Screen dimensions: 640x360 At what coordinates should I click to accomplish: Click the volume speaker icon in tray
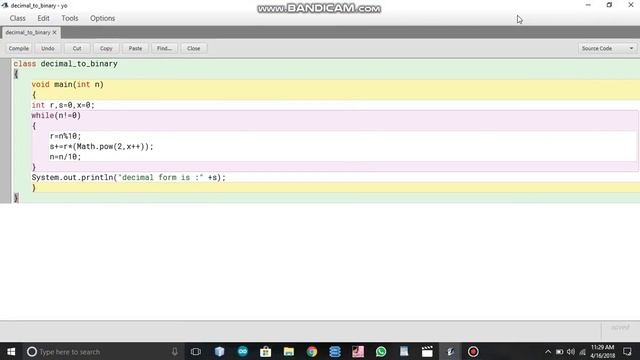[571, 351]
